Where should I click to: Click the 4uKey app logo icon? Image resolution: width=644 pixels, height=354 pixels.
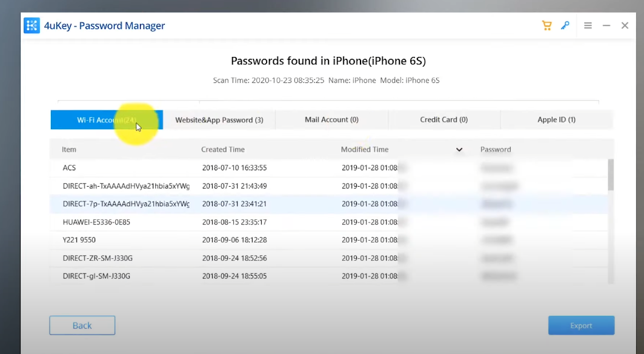(x=32, y=25)
